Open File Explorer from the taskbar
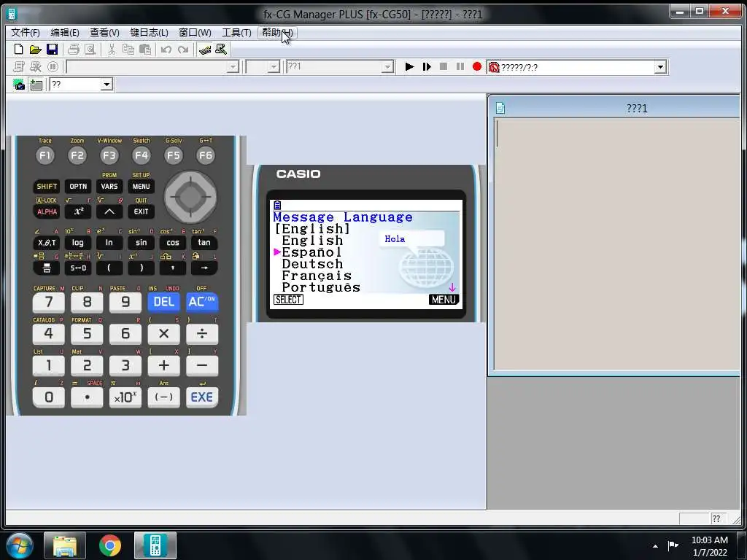The height and width of the screenshot is (560, 747). (x=65, y=545)
